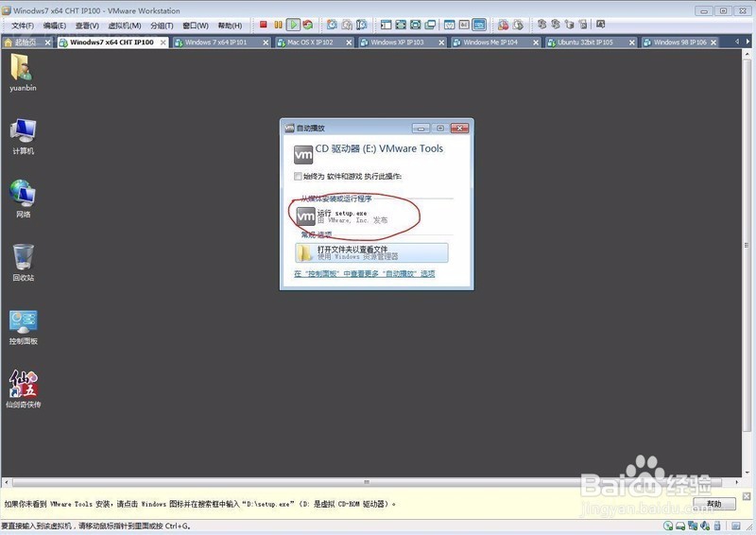Click the Take Snapshot clock icon
Screen dimensions: 756x535
(332, 25)
